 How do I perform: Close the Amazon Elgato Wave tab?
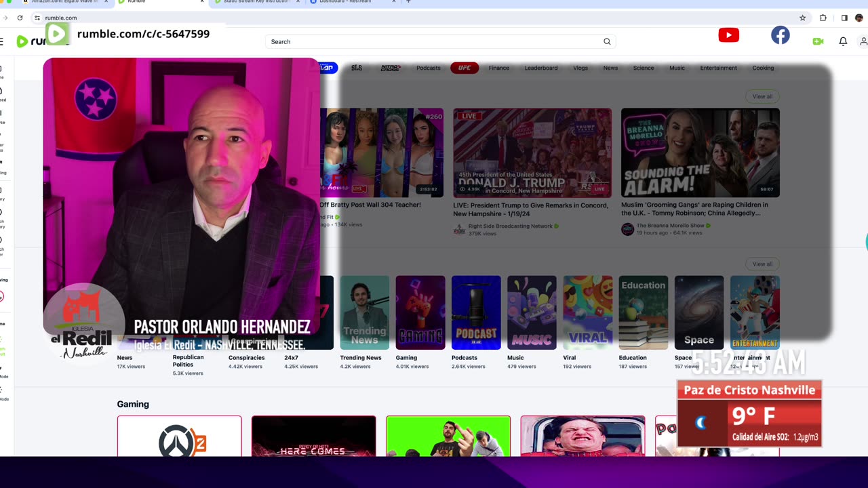(x=106, y=2)
